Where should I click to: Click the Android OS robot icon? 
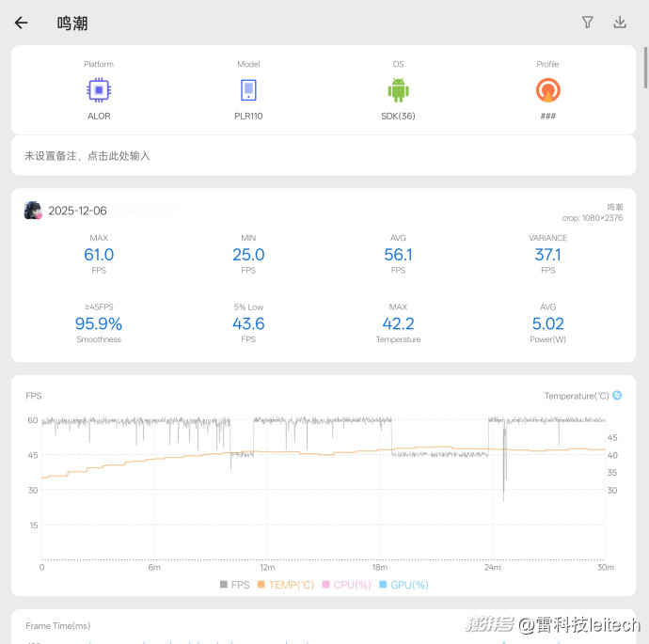398,90
